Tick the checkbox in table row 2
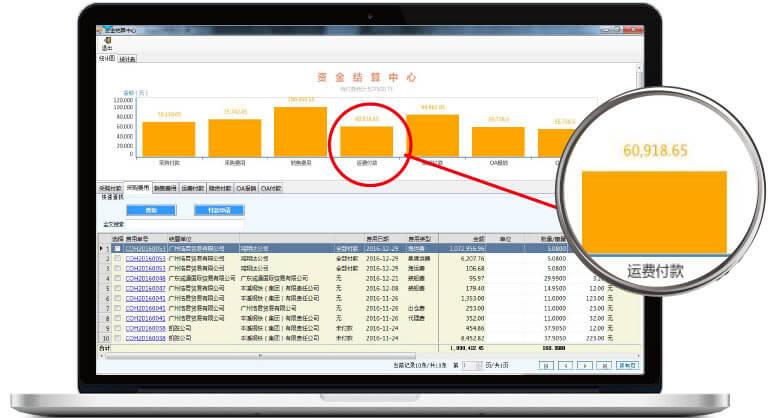The image size is (773, 418). tap(117, 258)
